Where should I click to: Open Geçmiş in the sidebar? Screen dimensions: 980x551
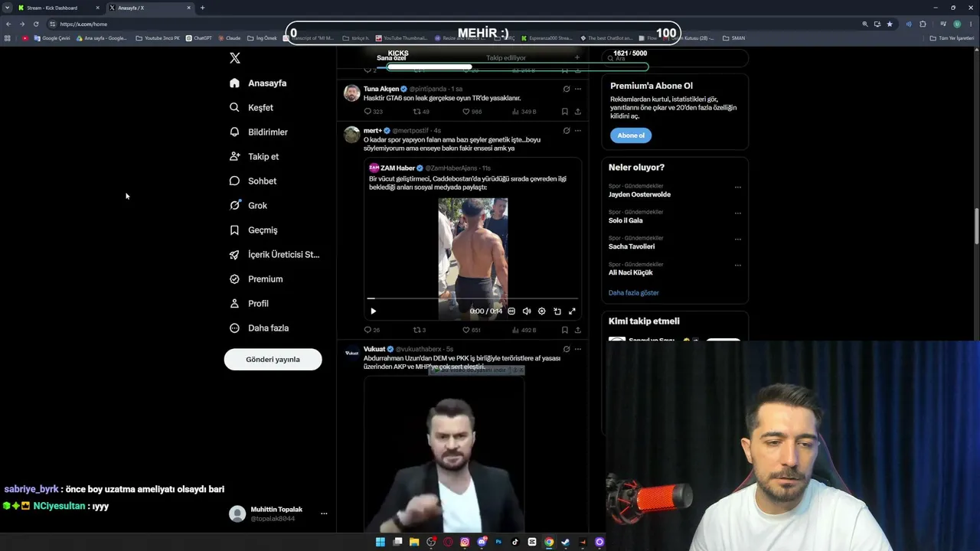click(x=253, y=230)
